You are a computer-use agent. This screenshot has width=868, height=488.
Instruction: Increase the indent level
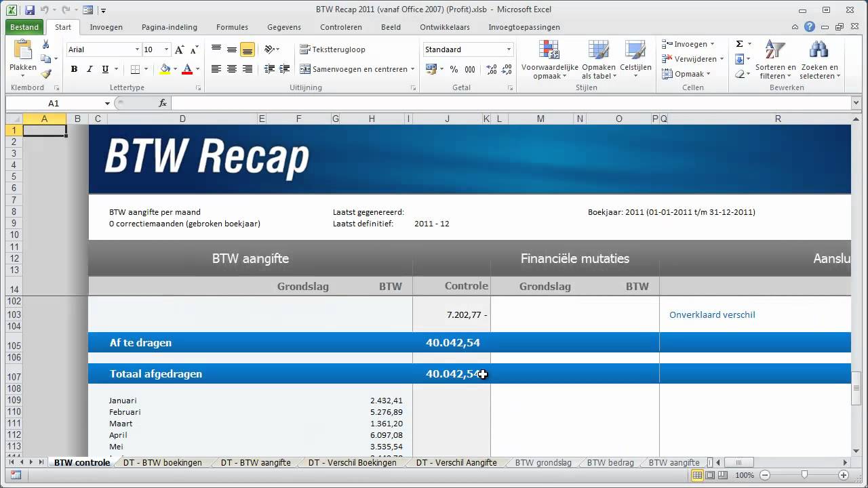pyautogui.click(x=284, y=69)
